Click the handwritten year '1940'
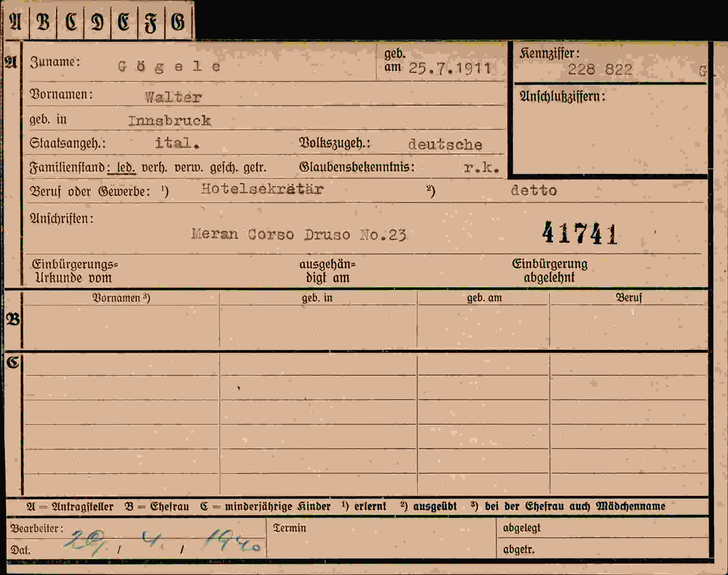Viewport: 728px width, 575px height. pos(233,541)
